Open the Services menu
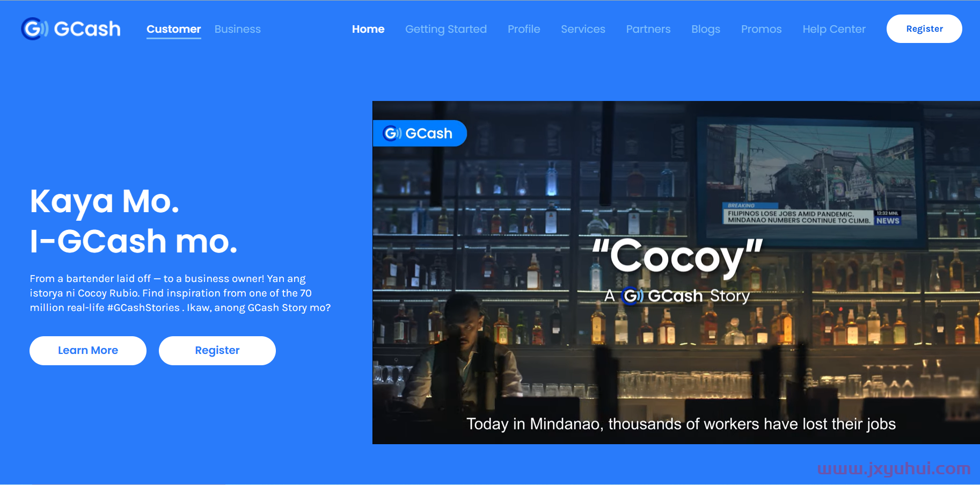 583,29
